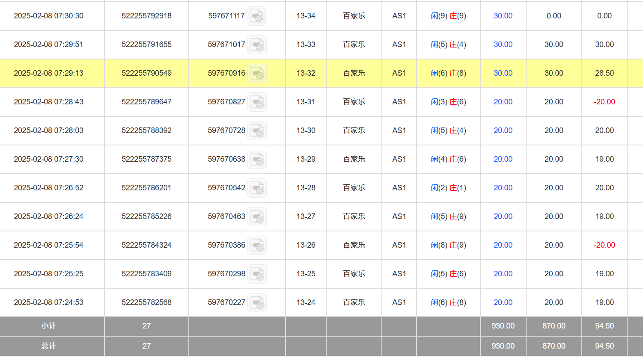Click the 小计 subtotal row label

click(x=48, y=326)
